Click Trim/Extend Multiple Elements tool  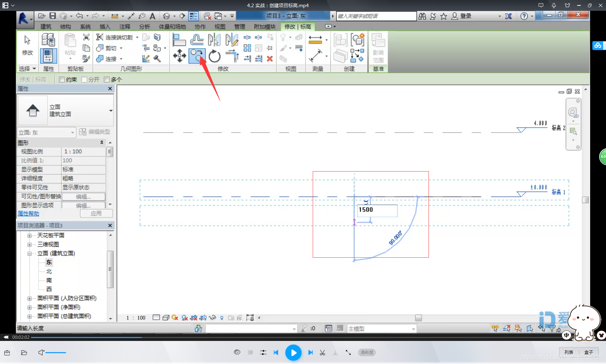pyautogui.click(x=259, y=59)
